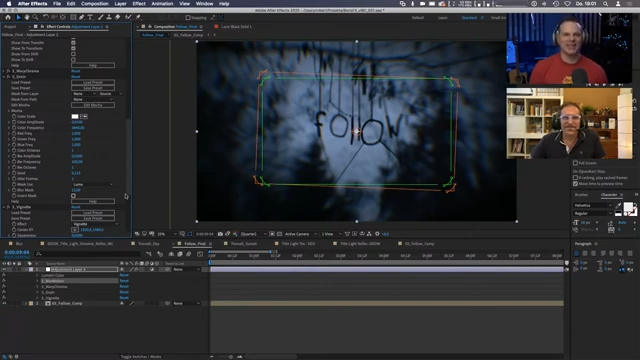Select the Roto Brush tool

[128, 17]
